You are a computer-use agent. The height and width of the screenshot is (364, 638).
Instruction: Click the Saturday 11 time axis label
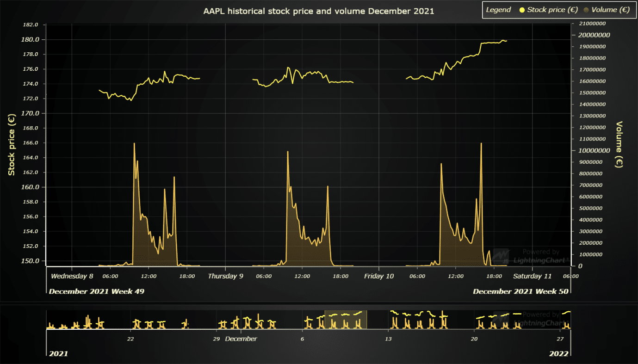coord(533,276)
